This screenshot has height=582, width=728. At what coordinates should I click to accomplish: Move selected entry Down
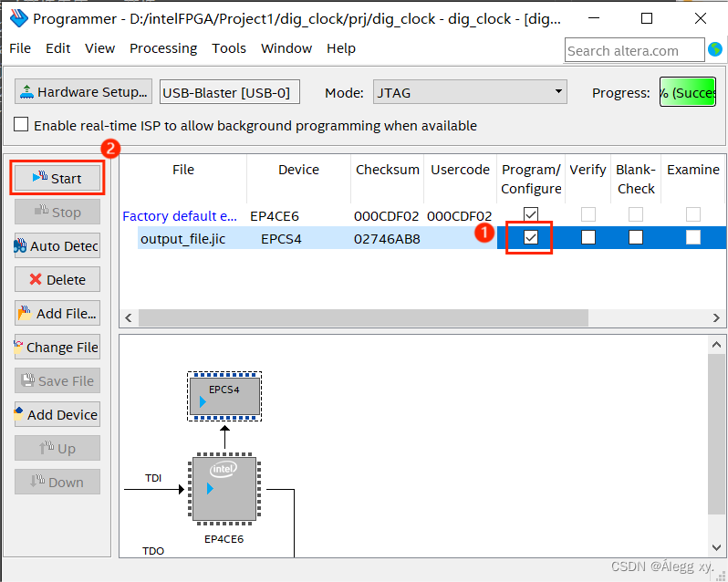tap(57, 482)
